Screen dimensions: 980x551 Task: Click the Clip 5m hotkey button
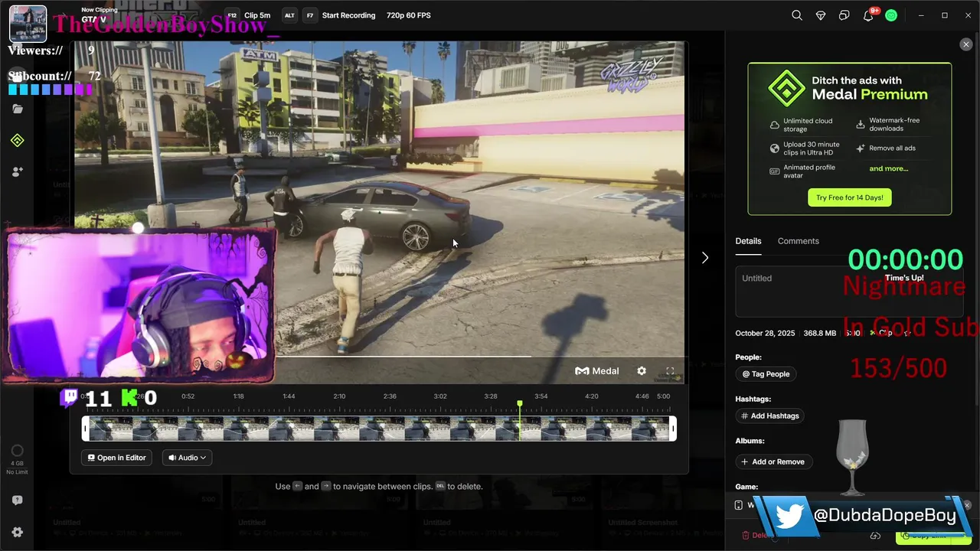pos(248,15)
